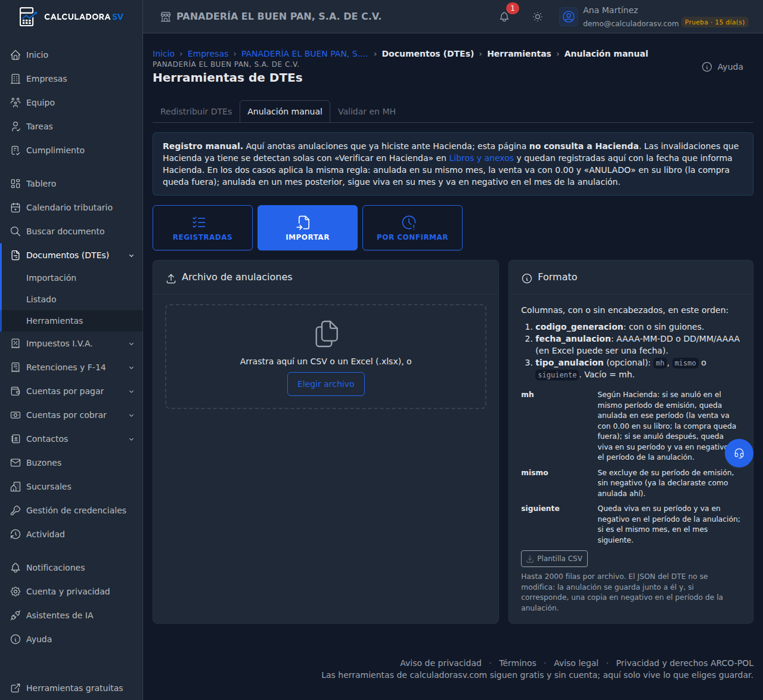
Task: Click the Tareas person icon in sidebar
Action: [x=15, y=126]
